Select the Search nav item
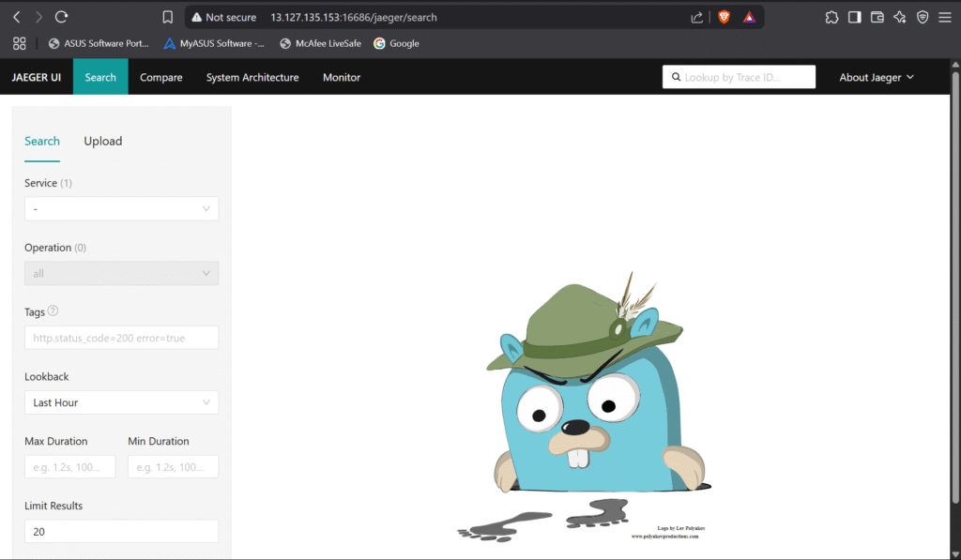 (x=100, y=77)
